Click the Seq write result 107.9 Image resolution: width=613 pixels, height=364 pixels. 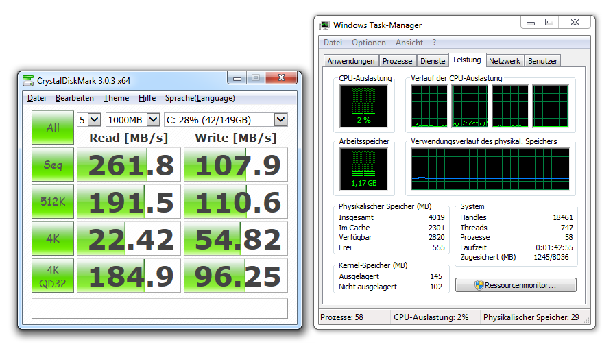pyautogui.click(x=236, y=165)
